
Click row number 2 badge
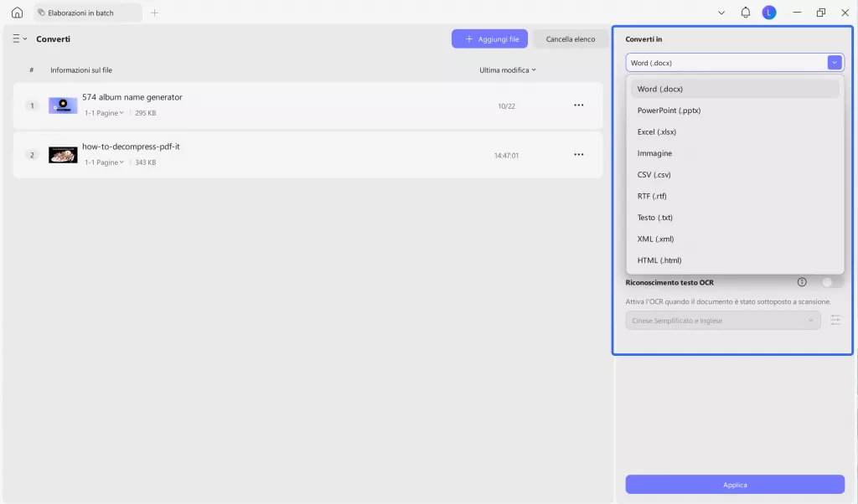[32, 155]
